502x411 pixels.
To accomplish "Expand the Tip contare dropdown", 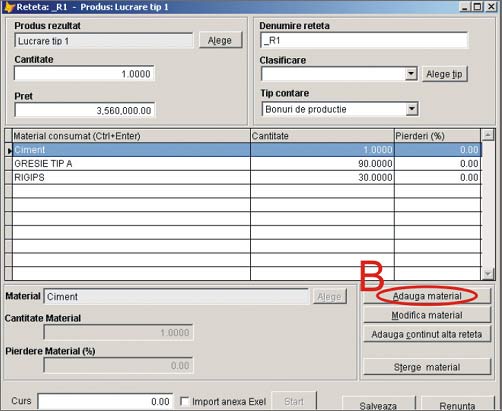I will pos(412,109).
